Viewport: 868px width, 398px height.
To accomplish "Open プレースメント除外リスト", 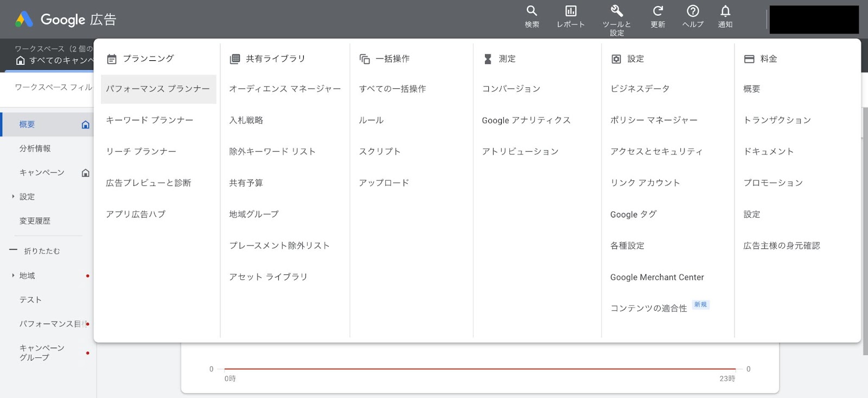I will click(279, 246).
